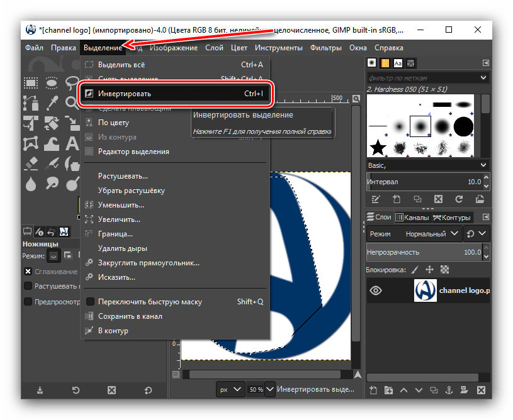Select the Cage Transform tool
Screen dimensions: 513x420
click(31, 143)
